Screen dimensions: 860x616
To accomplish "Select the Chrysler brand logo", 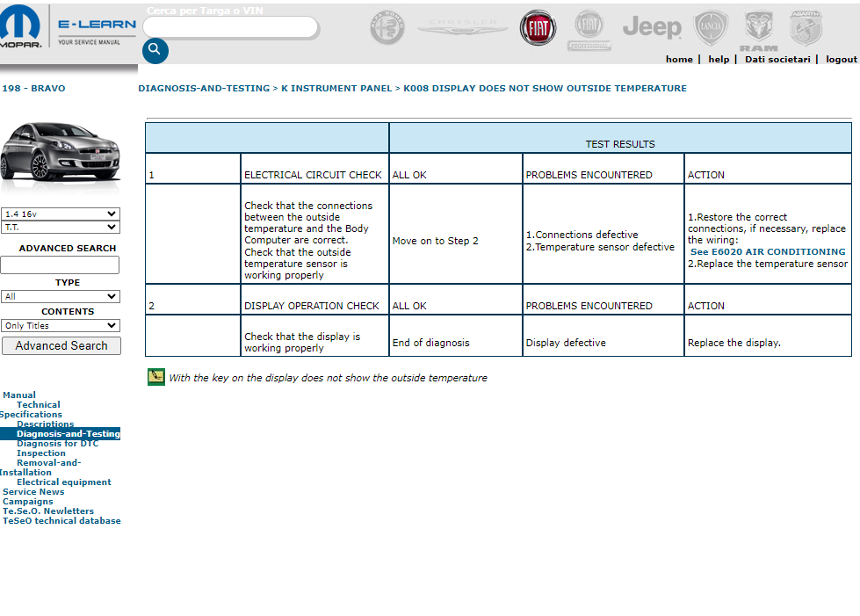I will tap(462, 29).
